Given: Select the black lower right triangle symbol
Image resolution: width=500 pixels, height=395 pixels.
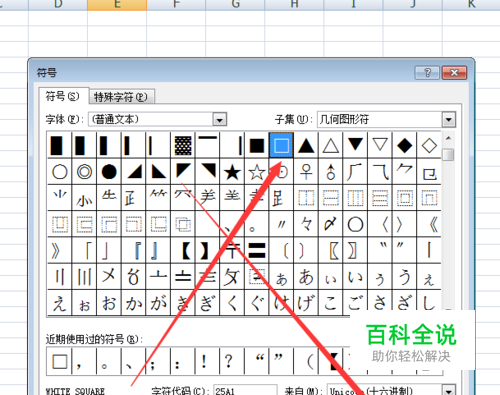Looking at the screenshot, I should pyautogui.click(x=134, y=172).
